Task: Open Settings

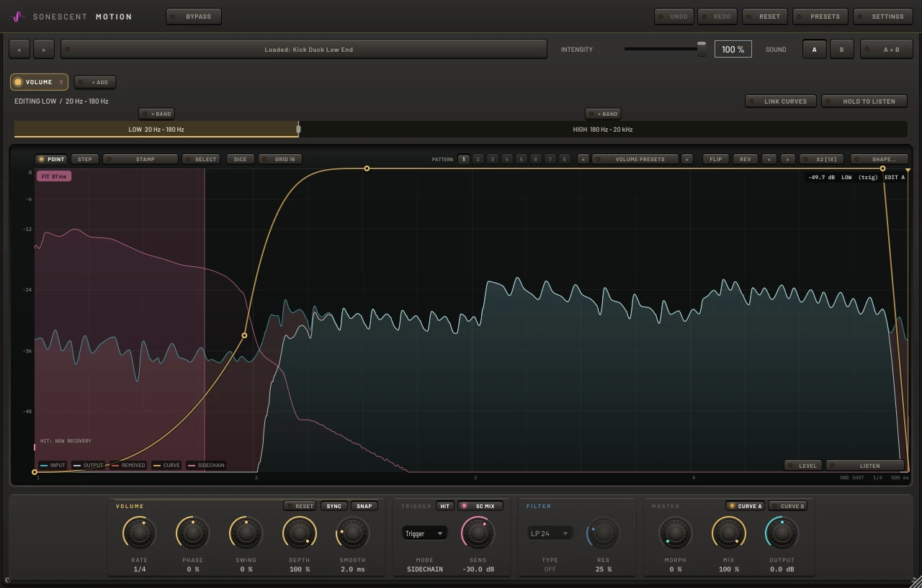Action: tap(882, 17)
